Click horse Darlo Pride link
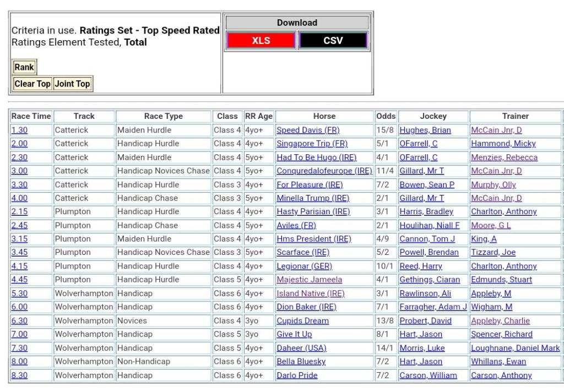The height and width of the screenshot is (392, 564). click(297, 375)
